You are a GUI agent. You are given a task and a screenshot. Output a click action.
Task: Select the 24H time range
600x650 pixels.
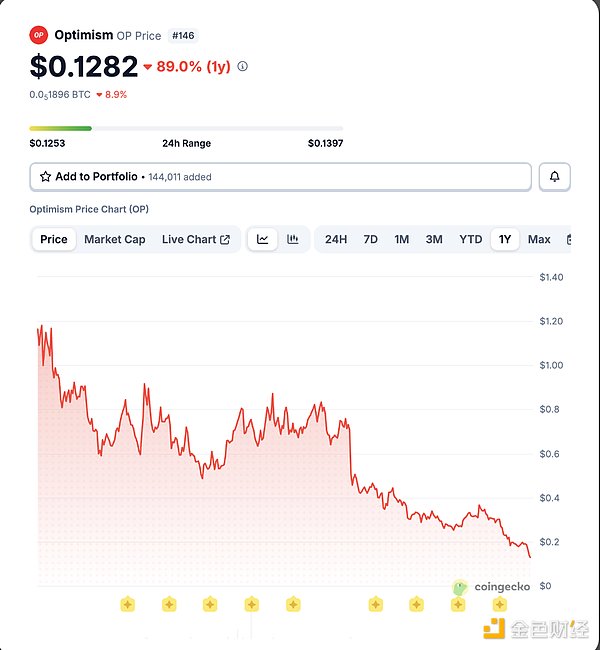coord(336,239)
